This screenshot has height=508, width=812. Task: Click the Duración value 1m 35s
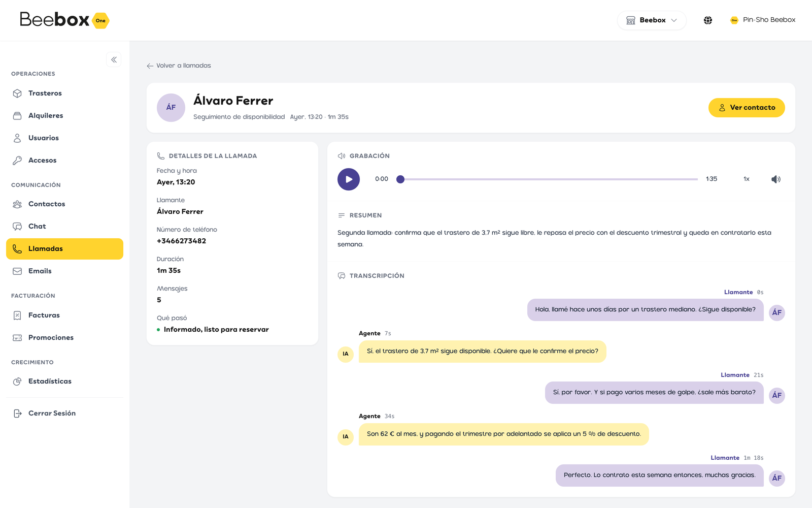[x=168, y=270]
